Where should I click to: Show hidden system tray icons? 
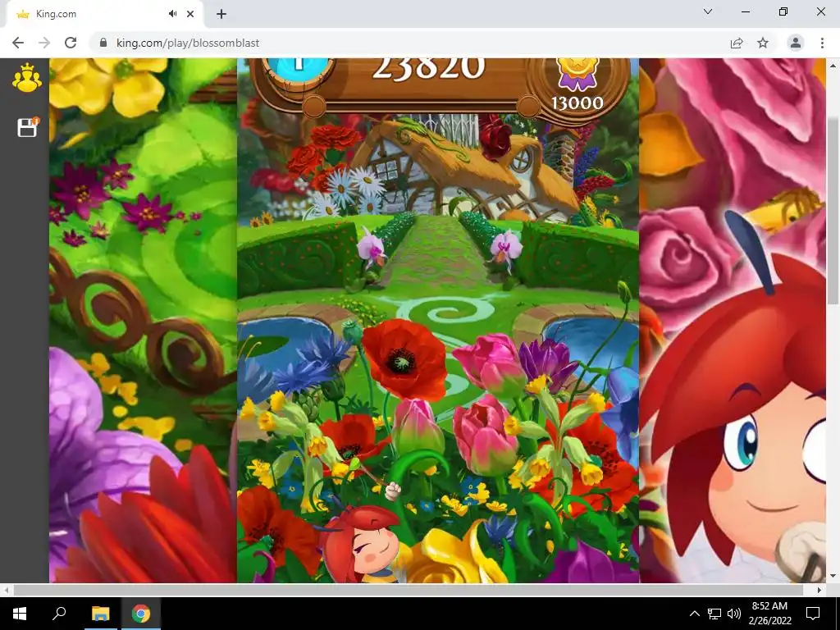point(694,614)
